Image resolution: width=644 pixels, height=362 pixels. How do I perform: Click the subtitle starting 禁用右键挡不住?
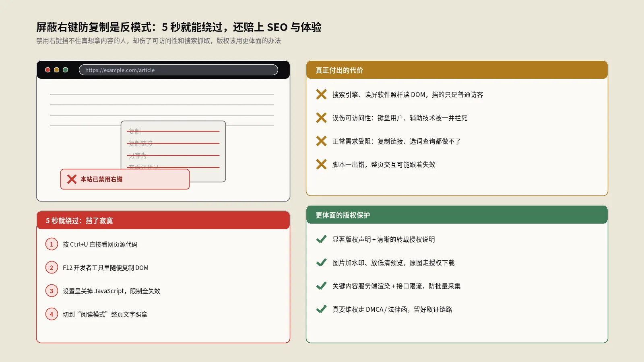159,41
